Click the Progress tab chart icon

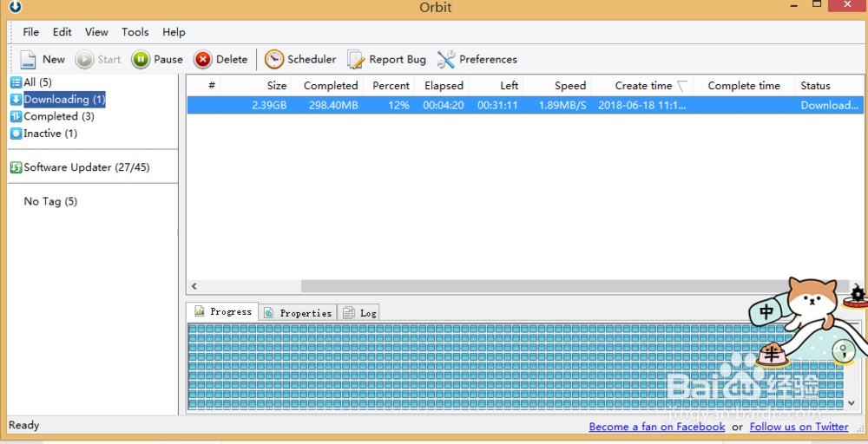click(x=200, y=311)
